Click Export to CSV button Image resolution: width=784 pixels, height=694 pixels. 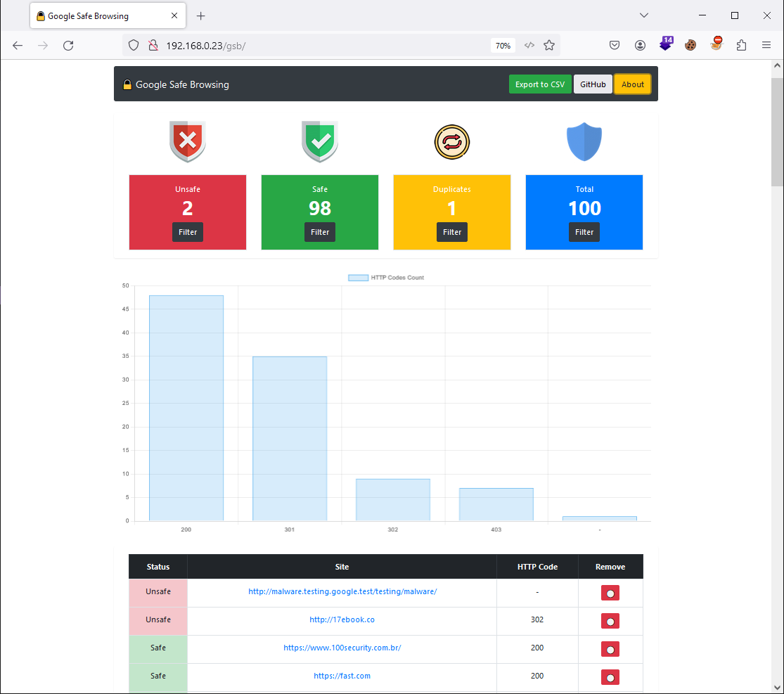click(x=540, y=84)
